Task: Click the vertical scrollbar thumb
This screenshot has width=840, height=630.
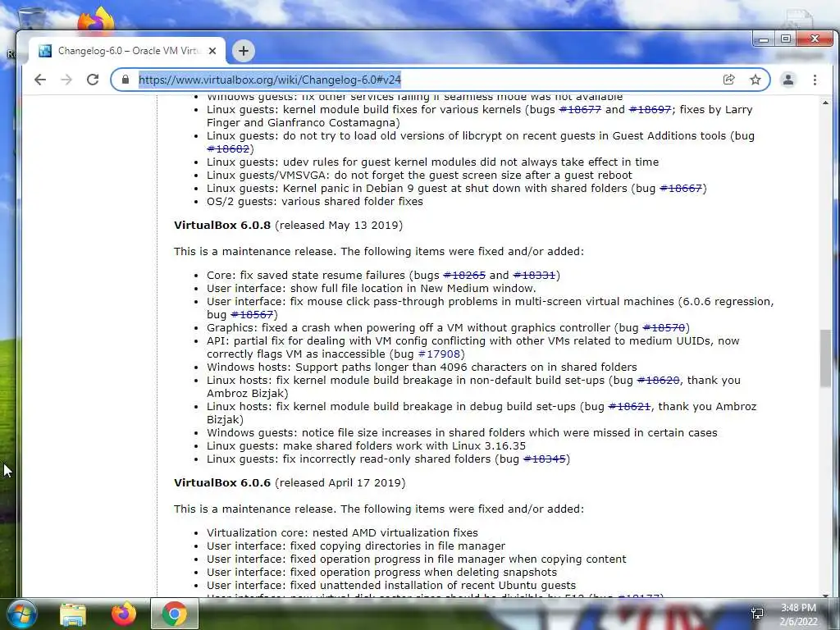Action: (x=825, y=358)
